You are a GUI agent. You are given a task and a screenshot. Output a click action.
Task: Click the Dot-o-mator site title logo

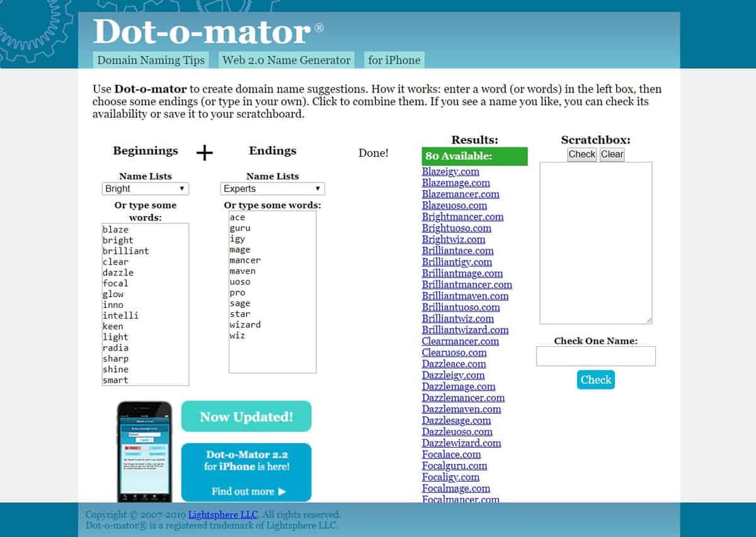tap(209, 31)
